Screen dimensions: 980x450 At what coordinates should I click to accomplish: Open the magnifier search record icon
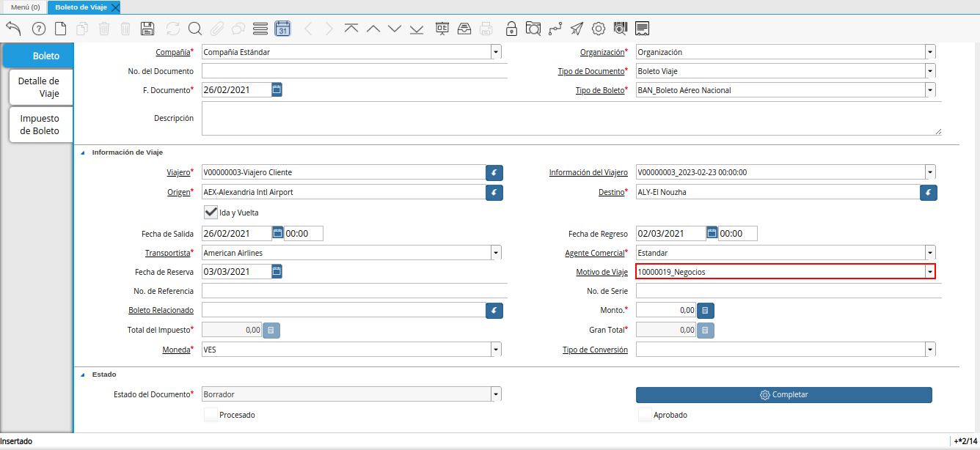[x=194, y=29]
